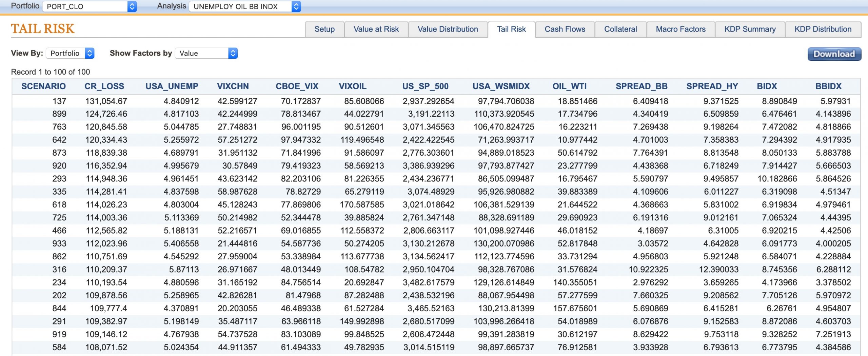Image resolution: width=868 pixels, height=356 pixels.
Task: Open the View By Portfolio dropdown
Action: (70, 53)
